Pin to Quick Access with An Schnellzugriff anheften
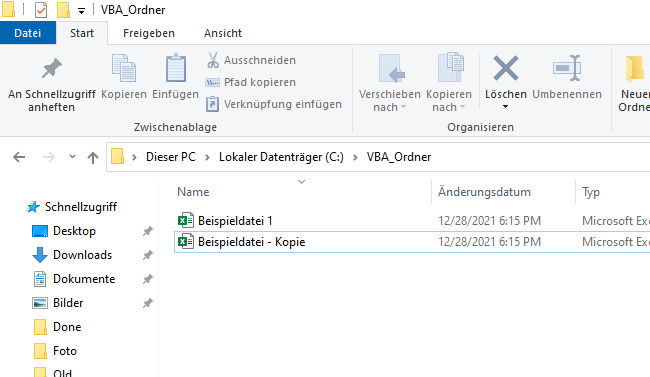This screenshot has width=650, height=377. (x=51, y=85)
